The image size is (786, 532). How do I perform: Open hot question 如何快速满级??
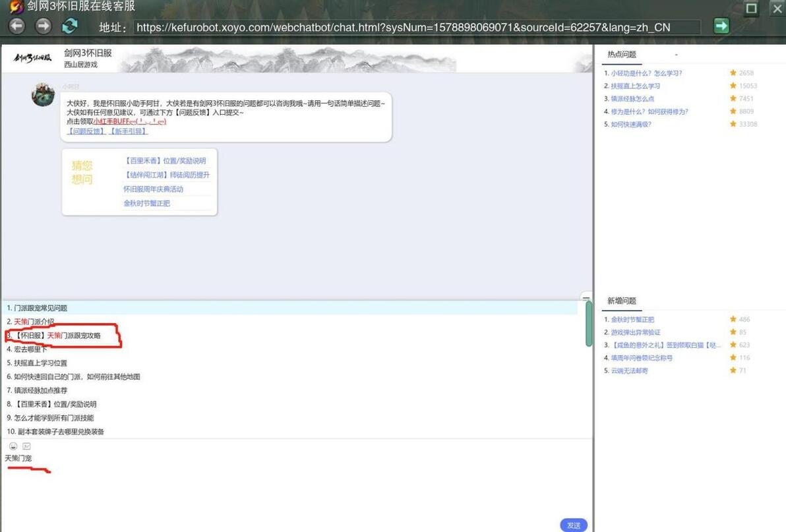(630, 124)
